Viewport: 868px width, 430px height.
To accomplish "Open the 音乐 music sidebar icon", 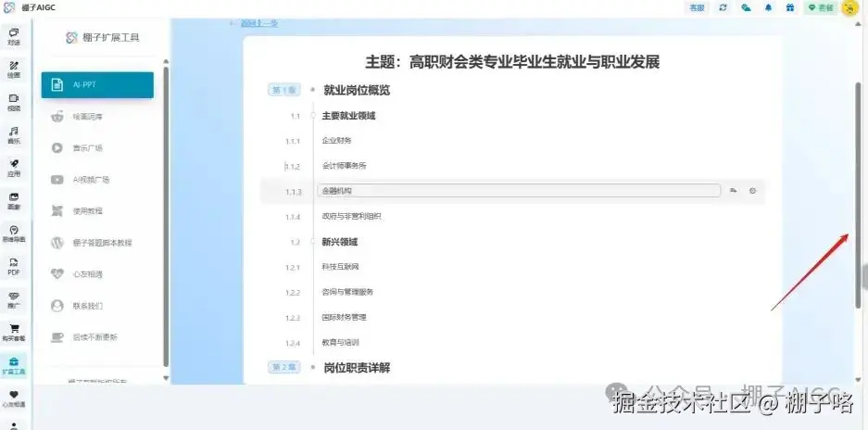I will 14,135.
